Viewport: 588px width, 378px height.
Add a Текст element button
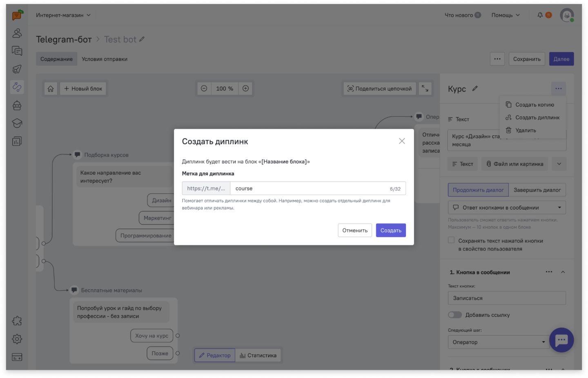pyautogui.click(x=463, y=164)
